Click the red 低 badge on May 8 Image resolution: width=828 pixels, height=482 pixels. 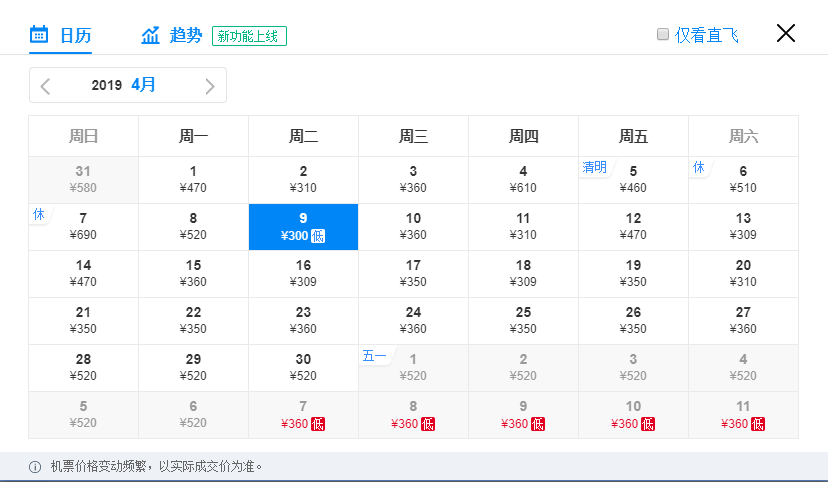(428, 424)
